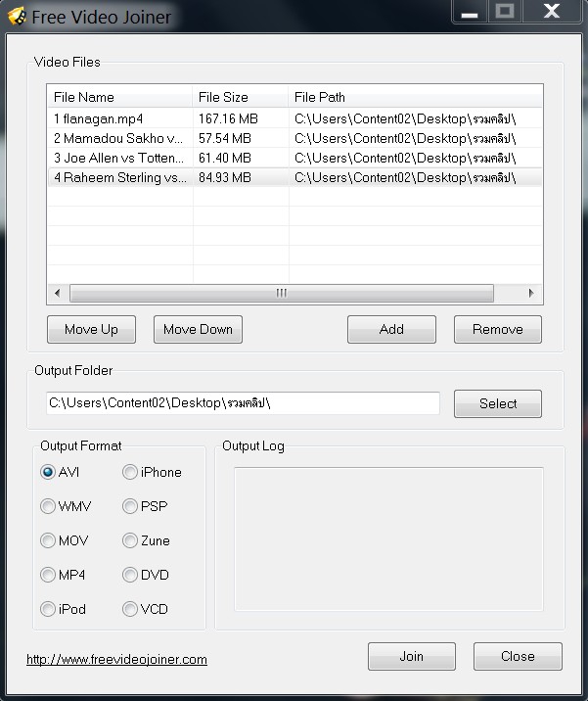Minimize the Free Video Joiner window
The width and height of the screenshot is (588, 701).
pyautogui.click(x=470, y=12)
